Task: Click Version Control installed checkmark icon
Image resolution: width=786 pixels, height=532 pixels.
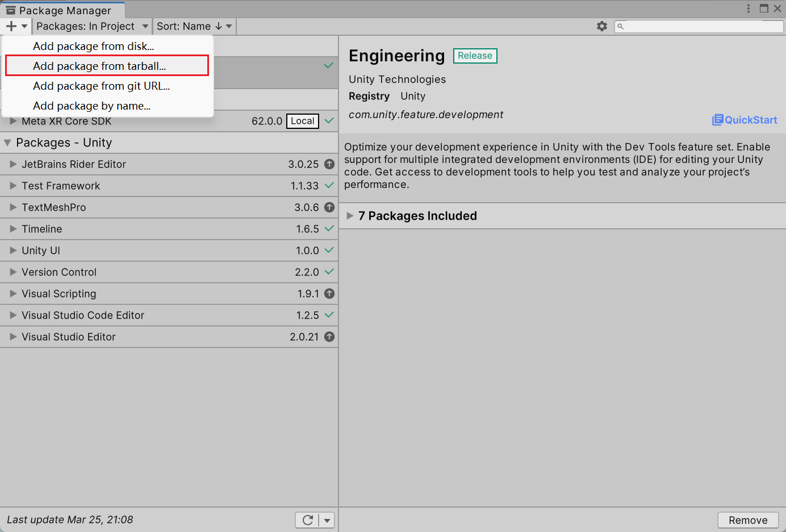Action: pos(329,272)
